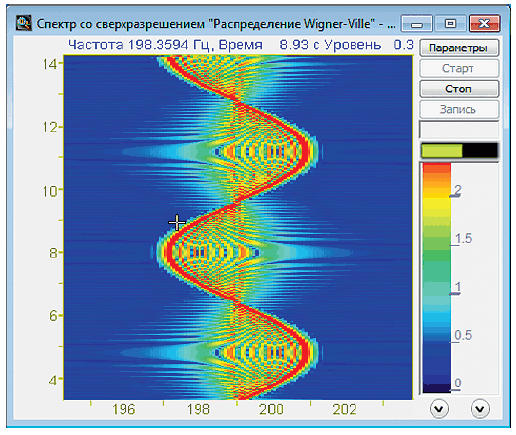This screenshot has height=435, width=516.
Task: Open the Параметры settings button
Action: coord(459,48)
